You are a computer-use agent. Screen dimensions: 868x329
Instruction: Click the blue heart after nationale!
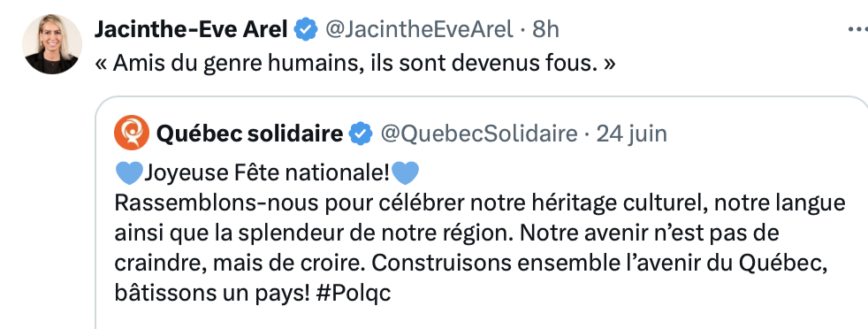pyautogui.click(x=405, y=173)
